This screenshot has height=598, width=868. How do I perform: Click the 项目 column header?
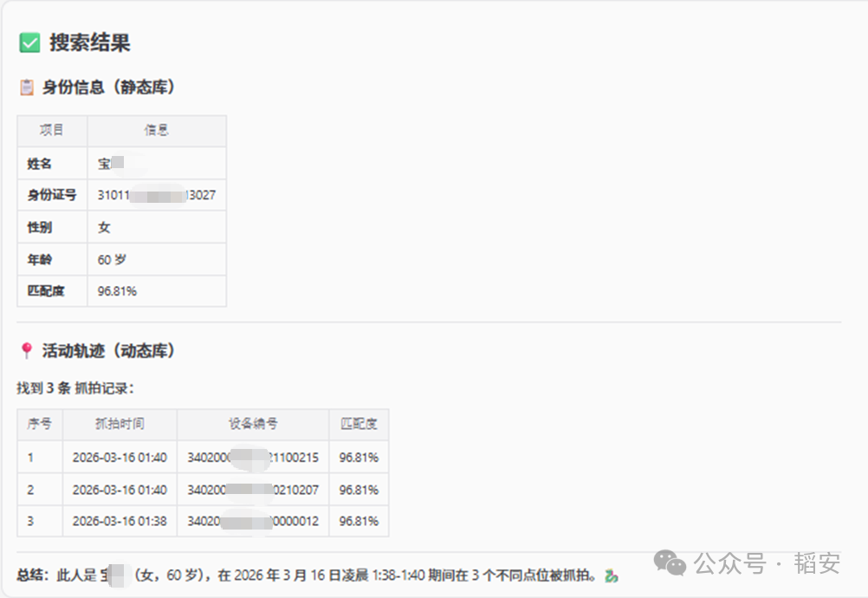click(x=51, y=130)
